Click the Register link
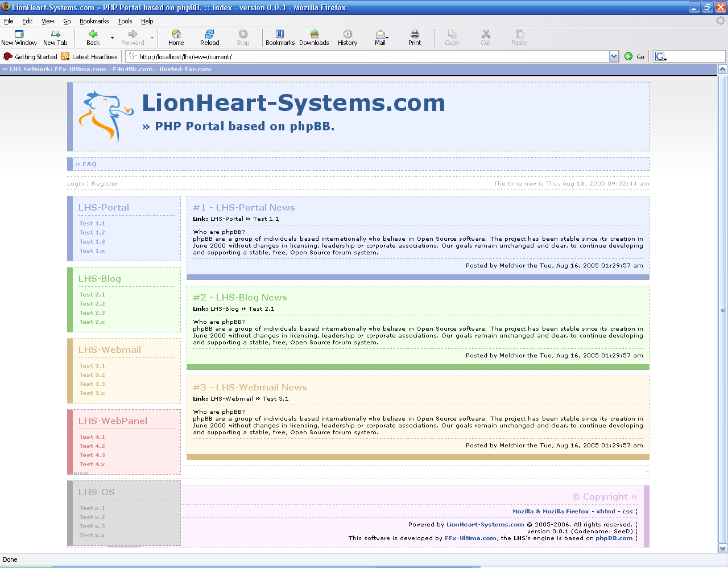Viewport: 728px width, 568px height. coord(105,183)
